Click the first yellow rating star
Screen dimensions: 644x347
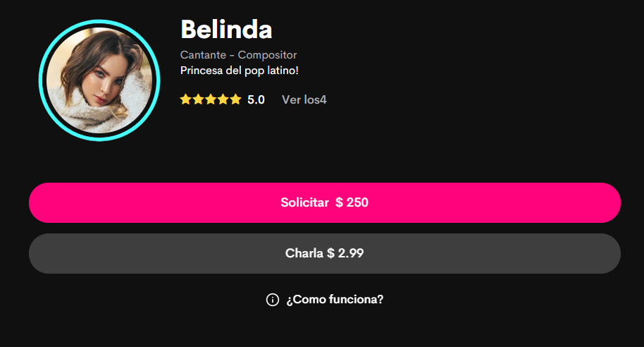click(x=185, y=99)
